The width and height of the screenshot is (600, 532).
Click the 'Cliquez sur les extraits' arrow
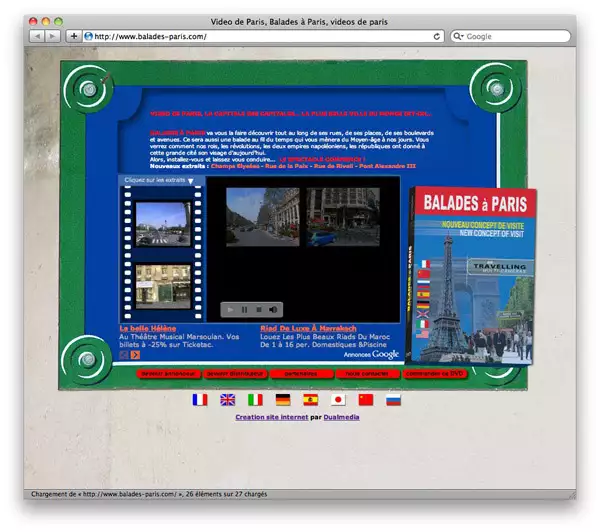191,181
